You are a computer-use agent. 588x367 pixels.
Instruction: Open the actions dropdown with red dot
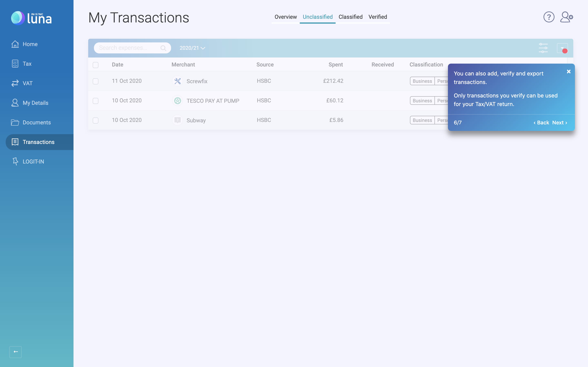coord(562,48)
